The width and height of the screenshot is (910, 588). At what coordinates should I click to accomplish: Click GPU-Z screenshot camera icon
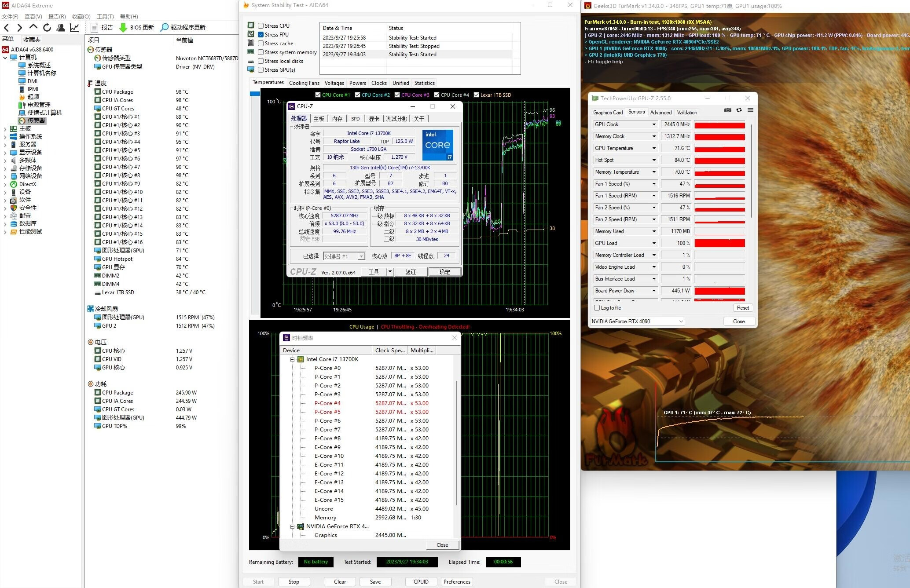point(728,110)
